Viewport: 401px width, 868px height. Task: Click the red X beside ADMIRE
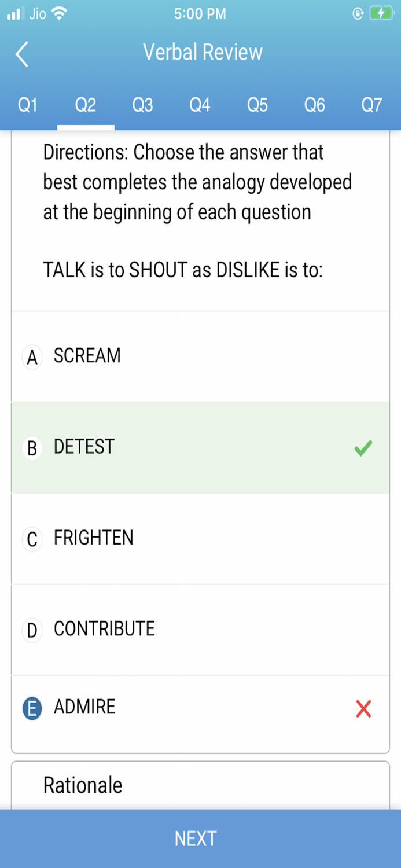(x=363, y=708)
